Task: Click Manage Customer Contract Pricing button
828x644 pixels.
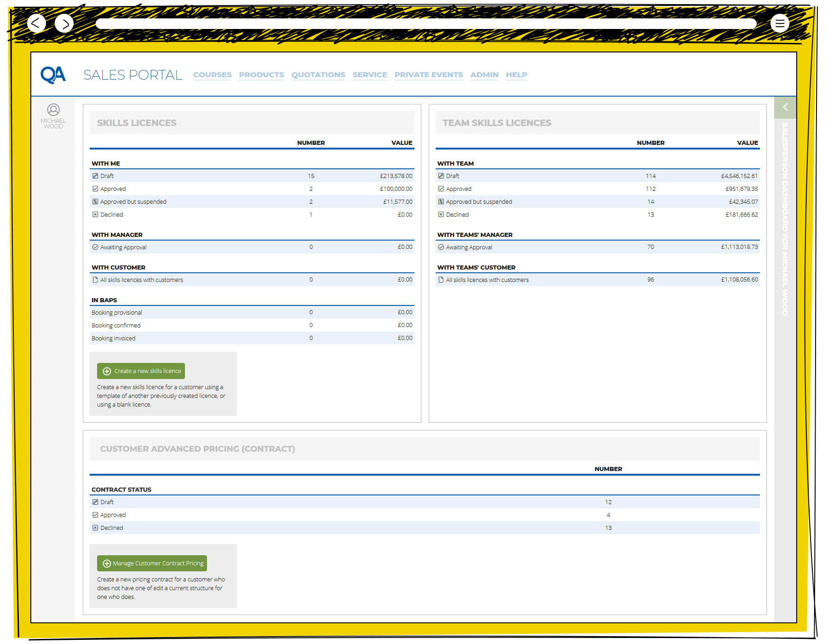Action: 152,563
